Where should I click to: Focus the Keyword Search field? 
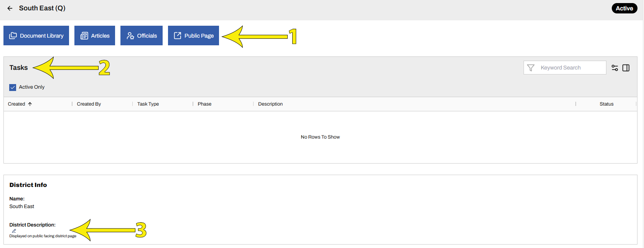click(x=565, y=68)
